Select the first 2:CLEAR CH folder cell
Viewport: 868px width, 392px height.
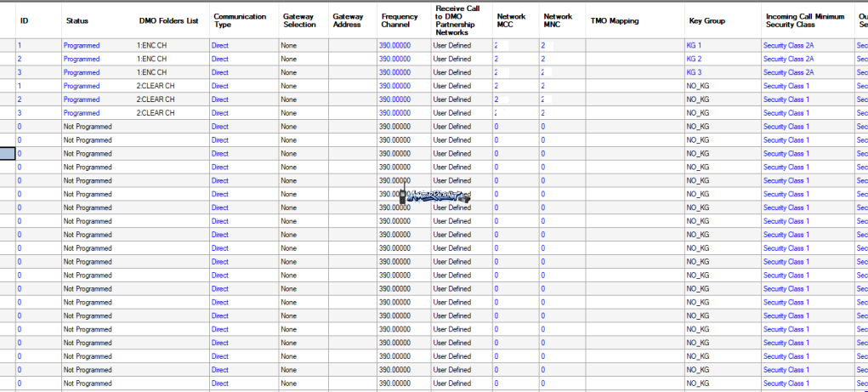pos(155,86)
